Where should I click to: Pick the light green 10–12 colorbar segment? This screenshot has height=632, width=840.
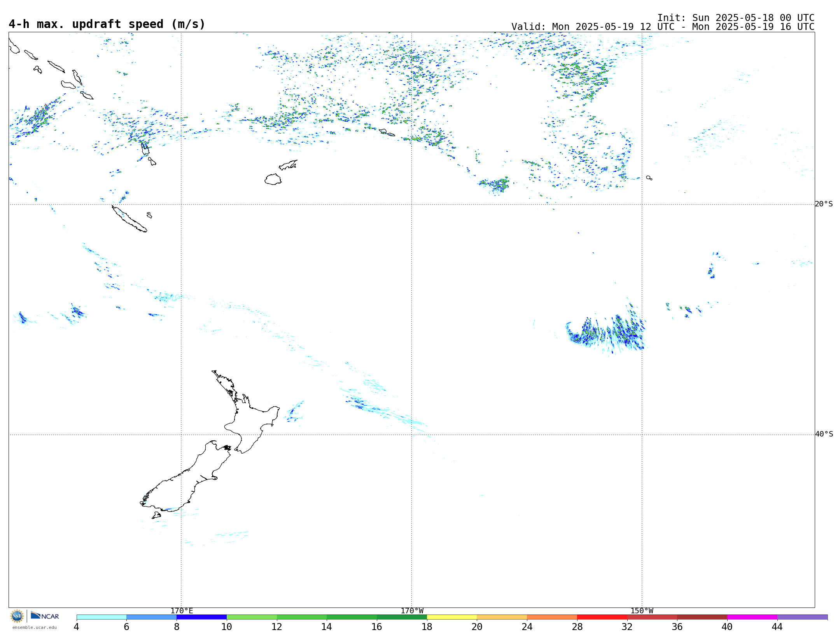click(x=252, y=617)
